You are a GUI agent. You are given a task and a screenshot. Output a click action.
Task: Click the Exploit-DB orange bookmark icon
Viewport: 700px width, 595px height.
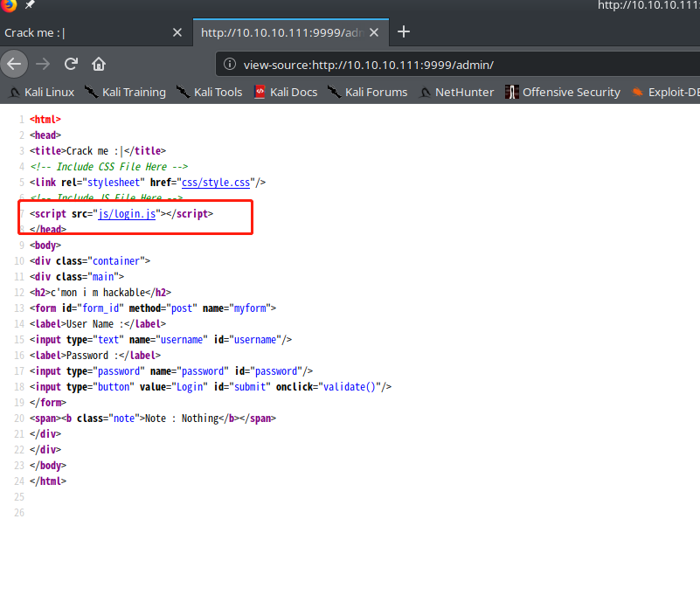637,92
